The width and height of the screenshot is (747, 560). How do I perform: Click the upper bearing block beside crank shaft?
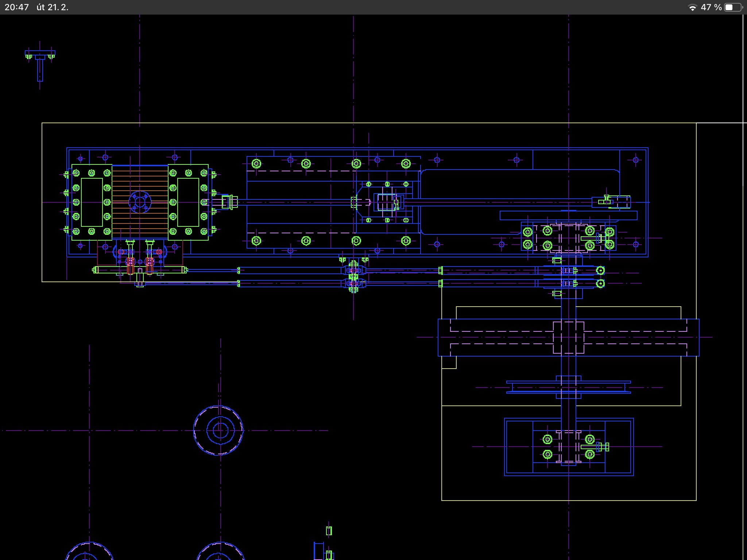tap(568, 238)
